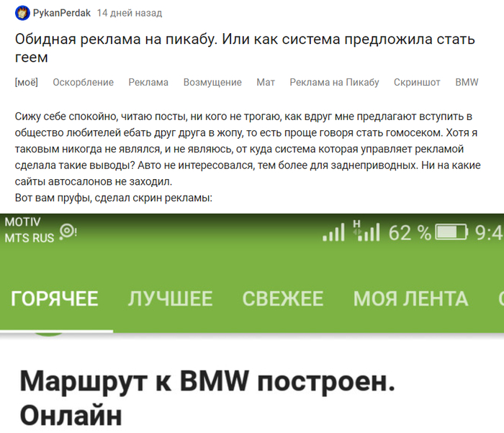This screenshot has width=504, height=433.
Task: Switch to the ЛУЧШЕЕ tab
Action: click(x=171, y=298)
